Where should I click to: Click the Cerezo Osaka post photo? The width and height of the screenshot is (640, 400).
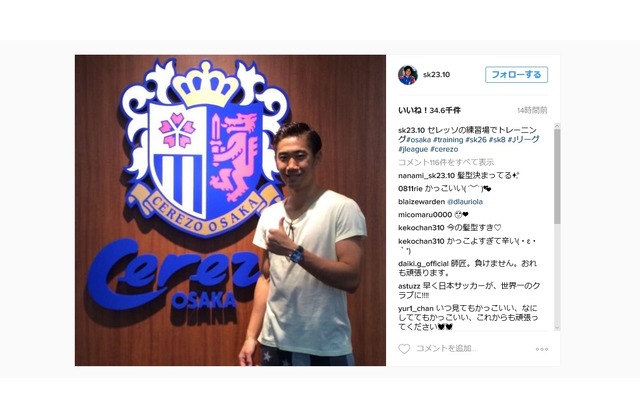(x=230, y=210)
